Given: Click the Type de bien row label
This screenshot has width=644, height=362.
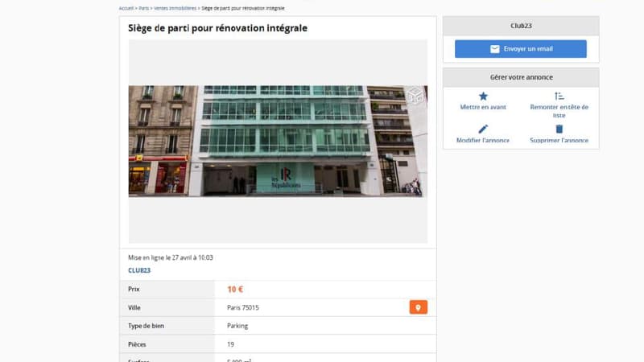Looking at the screenshot, I should pyautogui.click(x=146, y=326).
